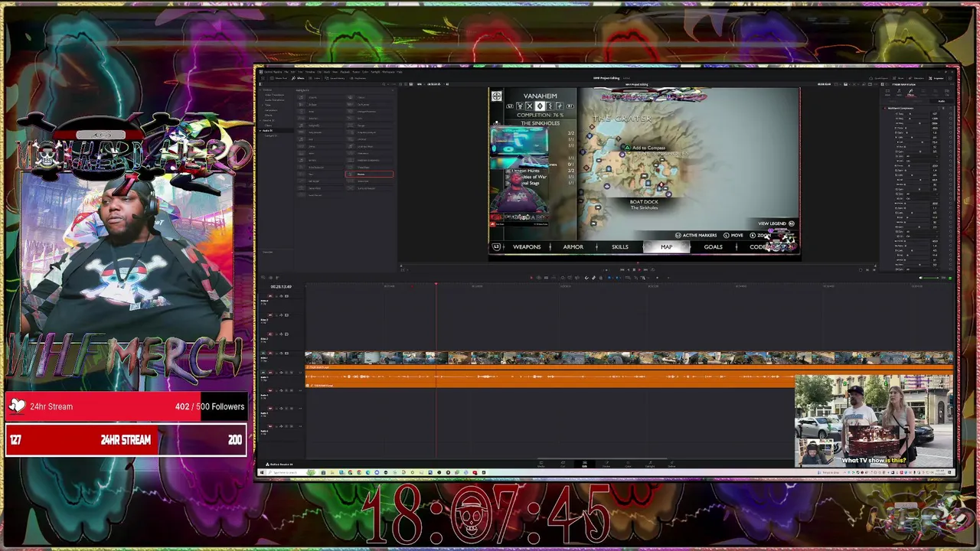Go to the first frame button

tap(622, 269)
